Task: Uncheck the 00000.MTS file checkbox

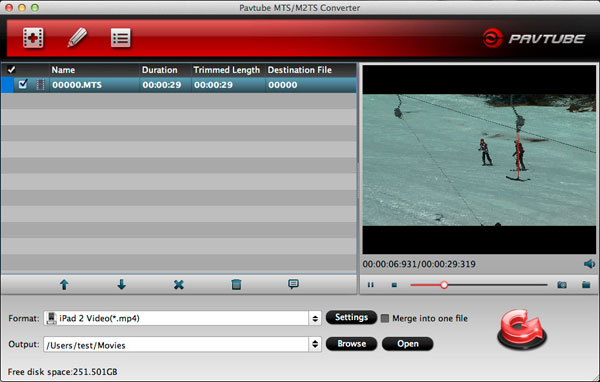Action: [23, 84]
